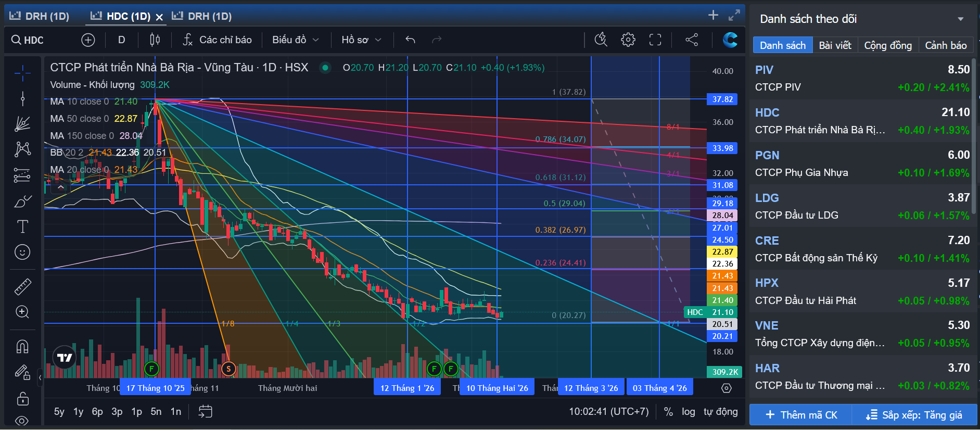Image resolution: width=980 pixels, height=430 pixels.
Task: Set the time range to 5y
Action: click(x=59, y=412)
